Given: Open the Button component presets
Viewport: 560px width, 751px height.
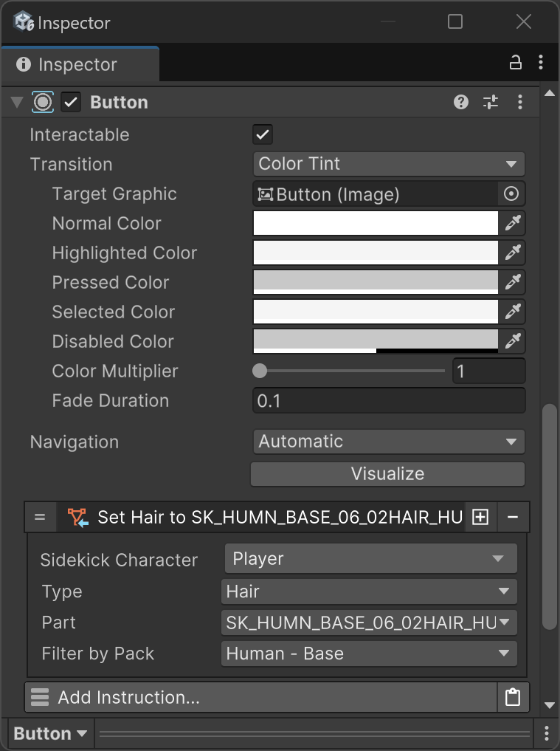Looking at the screenshot, I should (x=491, y=103).
